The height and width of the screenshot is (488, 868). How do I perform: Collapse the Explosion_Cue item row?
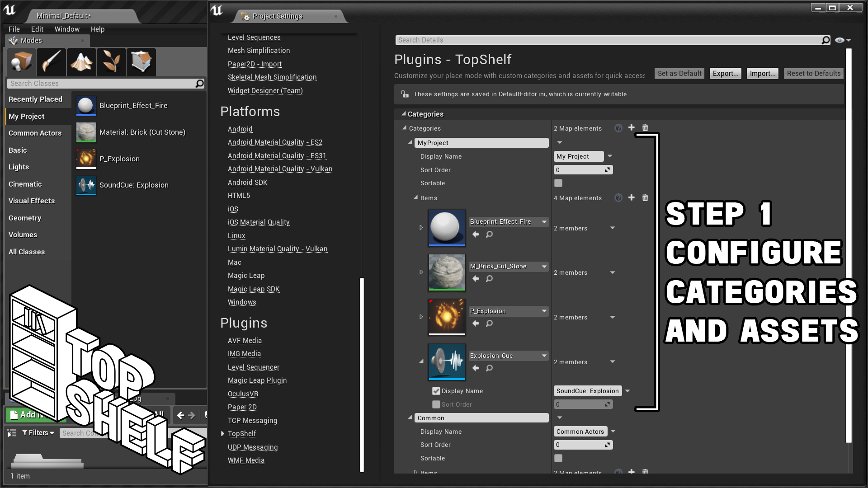421,361
